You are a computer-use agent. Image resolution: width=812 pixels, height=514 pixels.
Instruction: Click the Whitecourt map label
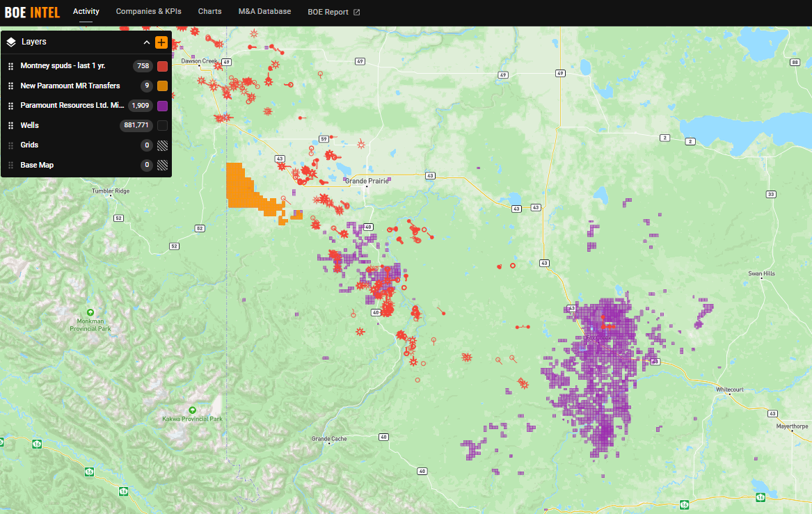click(730, 389)
